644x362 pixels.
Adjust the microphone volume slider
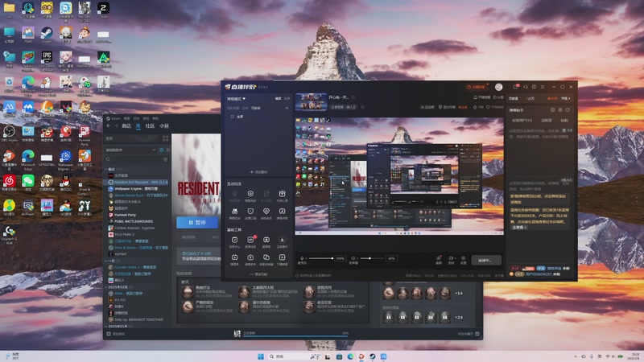pos(321,258)
